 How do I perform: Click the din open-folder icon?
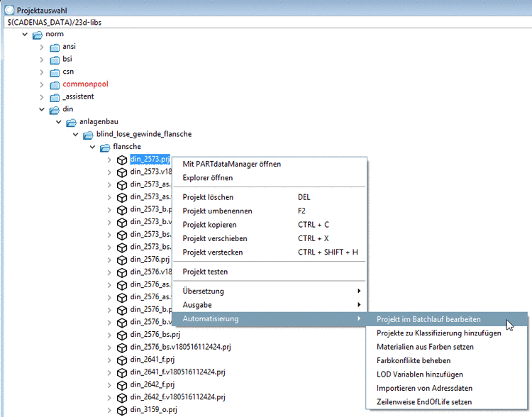pos(55,110)
